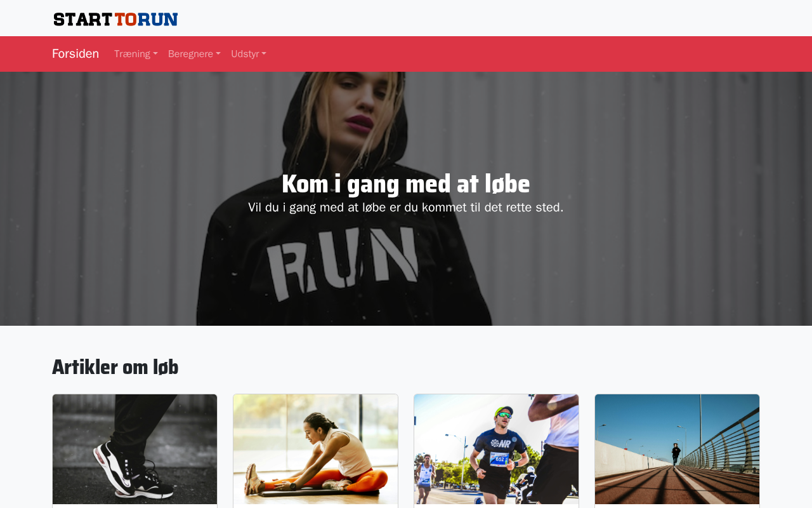Click the hero subtitle about det rette sted
This screenshot has width=812, height=508.
pyautogui.click(x=406, y=208)
